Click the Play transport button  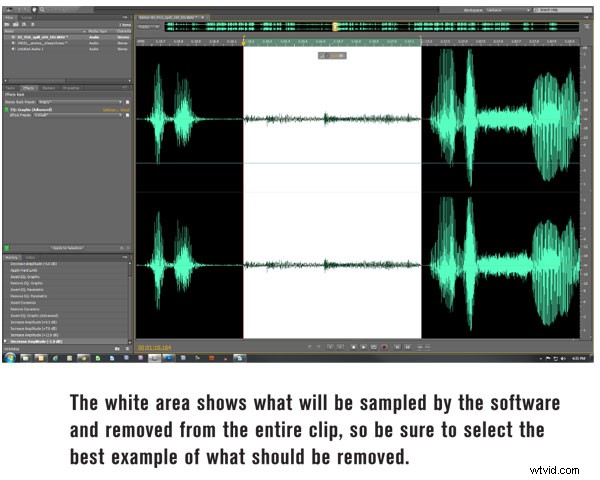click(x=364, y=347)
